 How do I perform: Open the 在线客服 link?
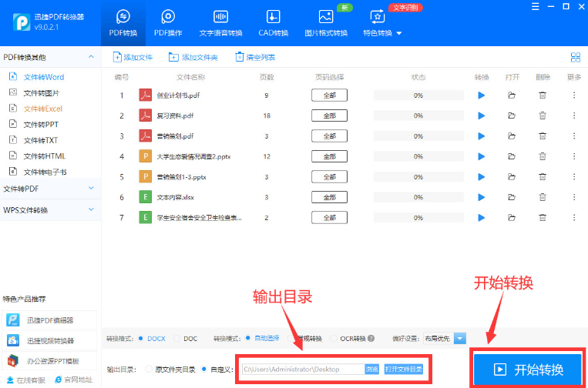point(26,380)
